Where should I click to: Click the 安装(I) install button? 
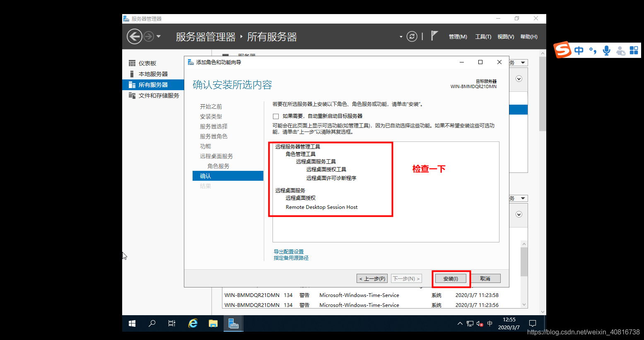(451, 278)
